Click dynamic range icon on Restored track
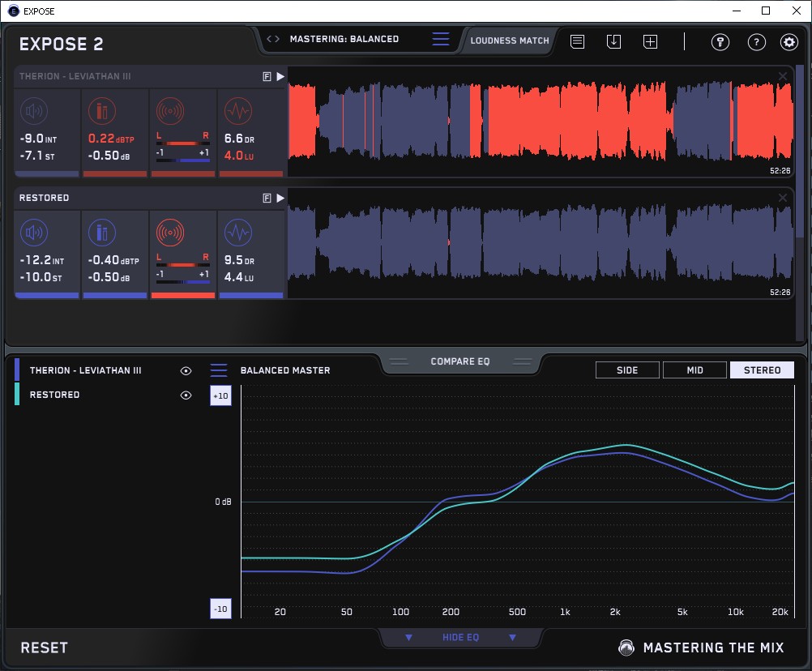Image resolution: width=812 pixels, height=671 pixels. (237, 233)
